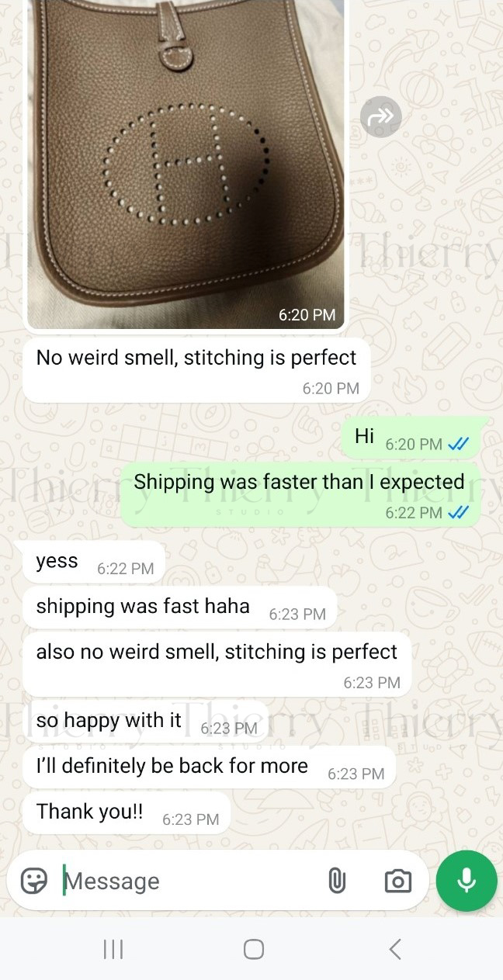The height and width of the screenshot is (980, 503).
Task: Open the camera from message bar
Action: pyautogui.click(x=397, y=881)
